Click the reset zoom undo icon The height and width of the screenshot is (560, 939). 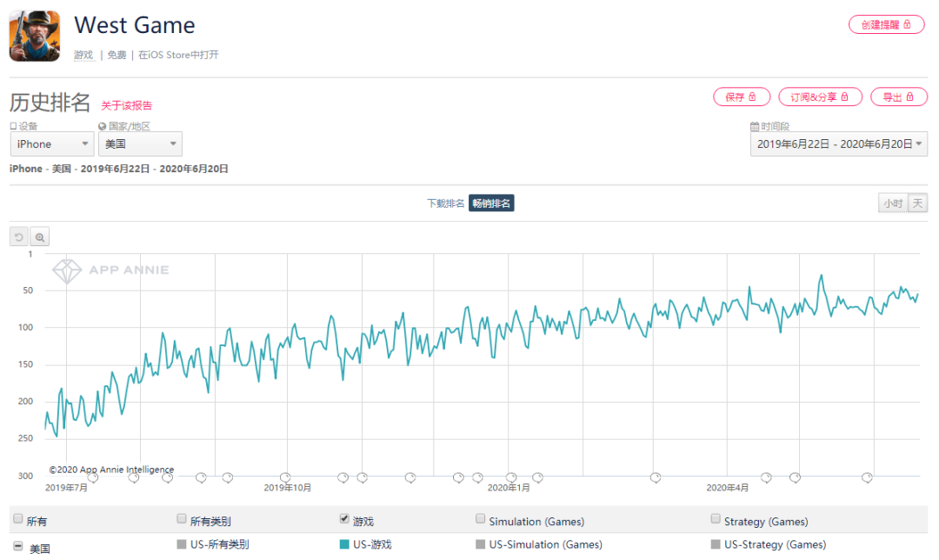click(x=19, y=237)
